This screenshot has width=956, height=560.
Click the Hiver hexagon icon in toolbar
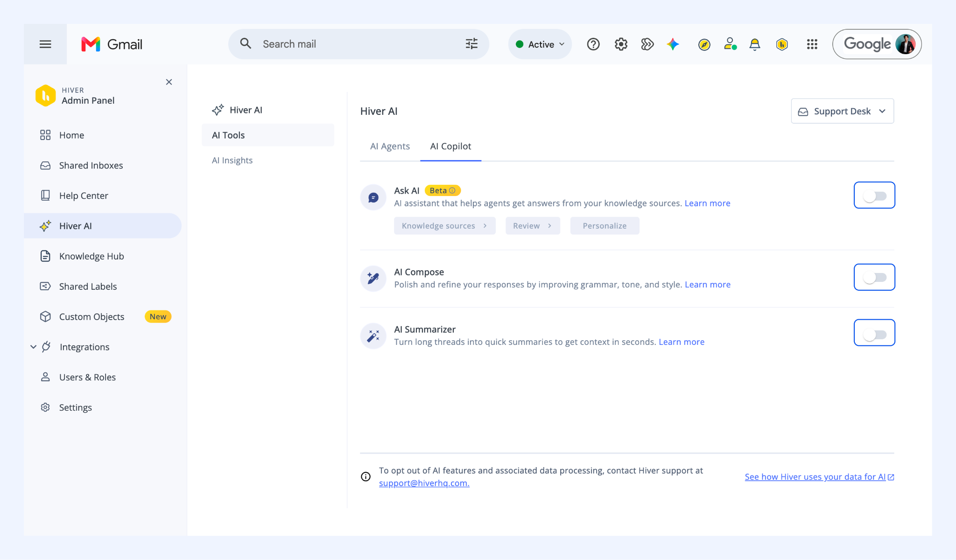click(x=782, y=44)
